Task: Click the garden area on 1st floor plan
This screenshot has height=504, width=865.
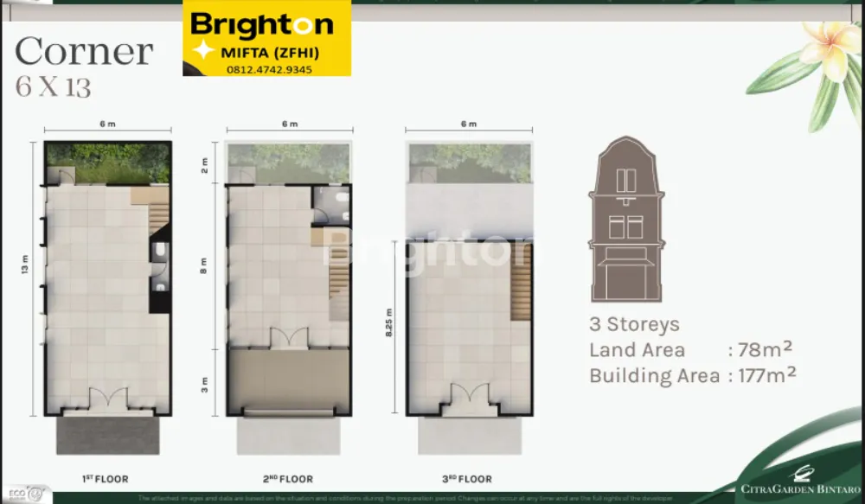Action: point(108,162)
